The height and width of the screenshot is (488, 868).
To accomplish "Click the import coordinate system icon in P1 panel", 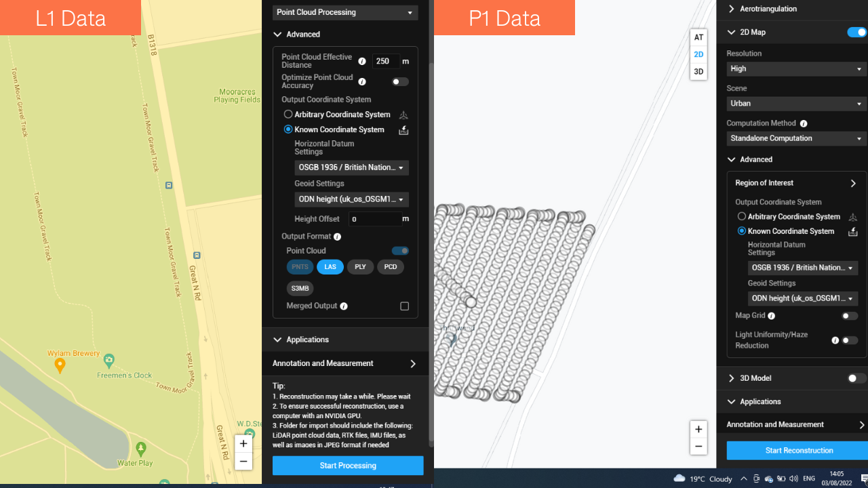I will [853, 231].
